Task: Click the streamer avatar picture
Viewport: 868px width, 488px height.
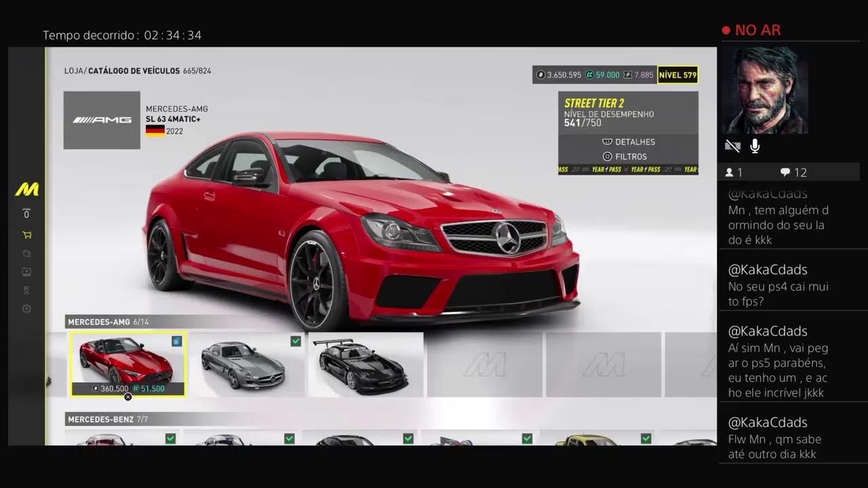Action: (765, 89)
